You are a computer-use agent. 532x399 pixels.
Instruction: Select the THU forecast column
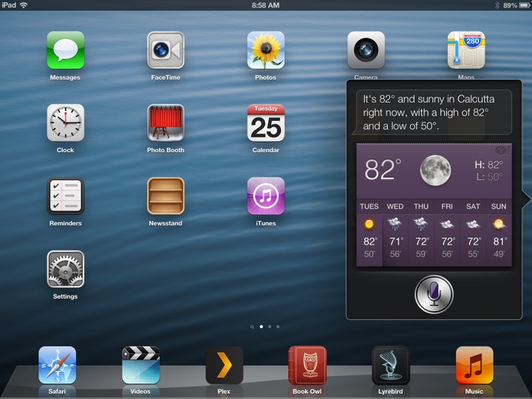pyautogui.click(x=421, y=232)
